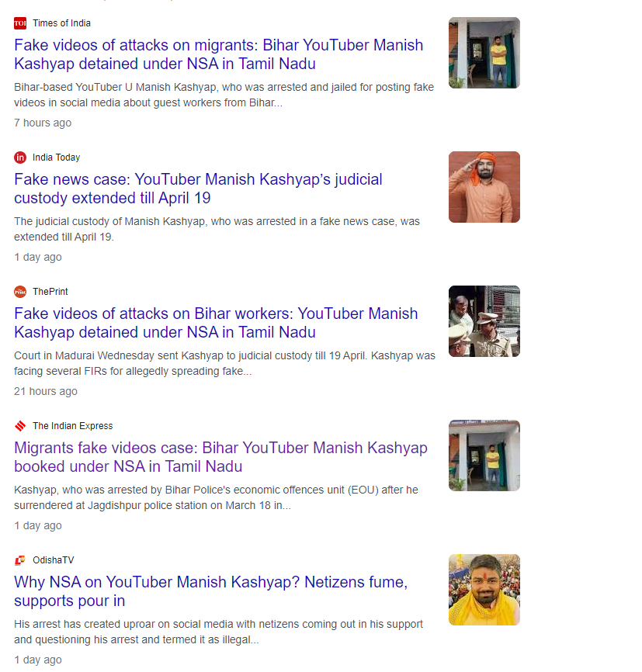This screenshot has width=642, height=672.
Task: Click ThePrint source favicon
Action: pyautogui.click(x=20, y=292)
